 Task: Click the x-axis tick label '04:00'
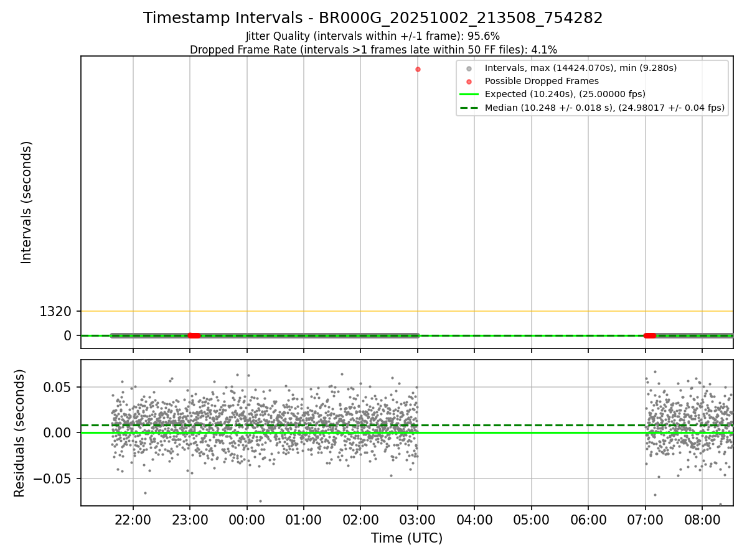(474, 520)
